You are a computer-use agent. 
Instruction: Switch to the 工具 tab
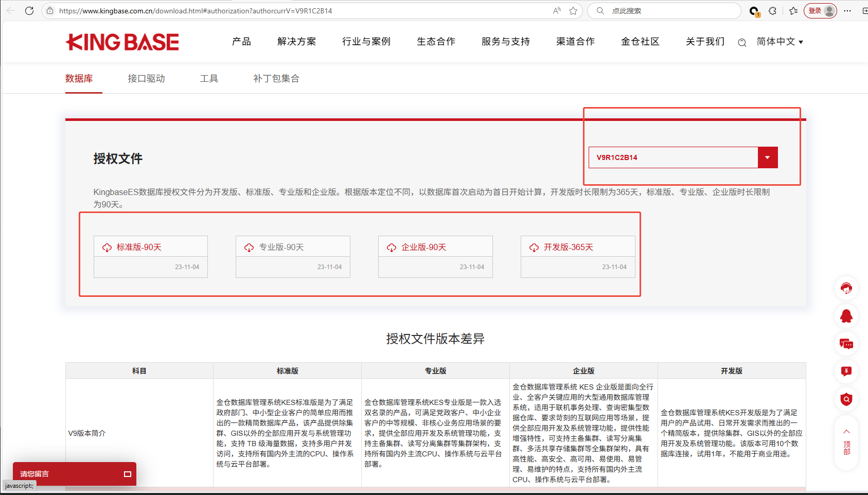tap(209, 78)
